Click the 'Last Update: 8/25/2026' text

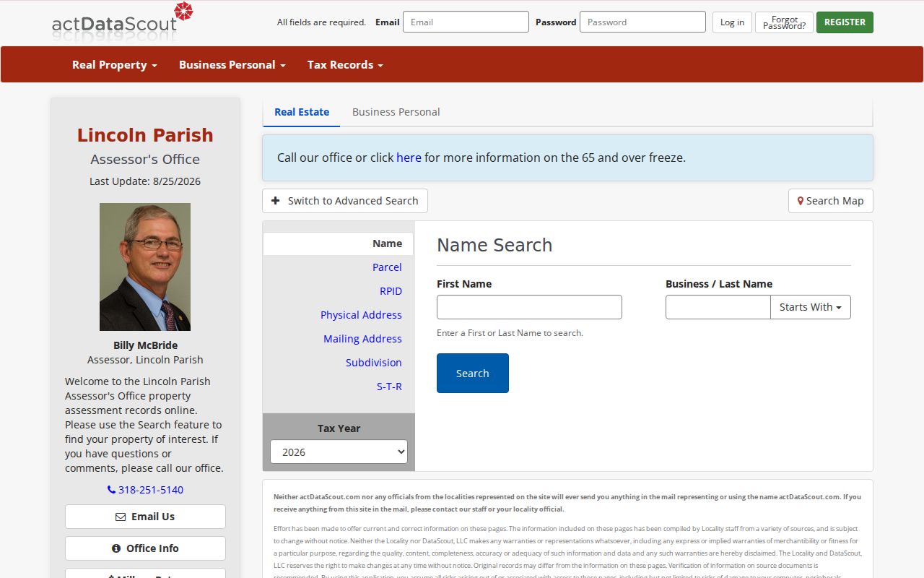tap(145, 181)
